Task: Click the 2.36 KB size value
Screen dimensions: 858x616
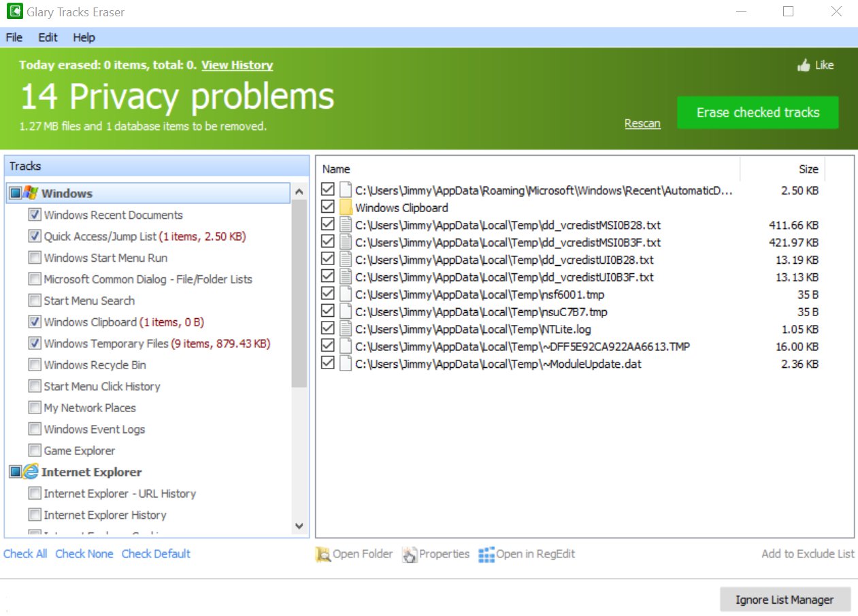Action: [x=799, y=364]
